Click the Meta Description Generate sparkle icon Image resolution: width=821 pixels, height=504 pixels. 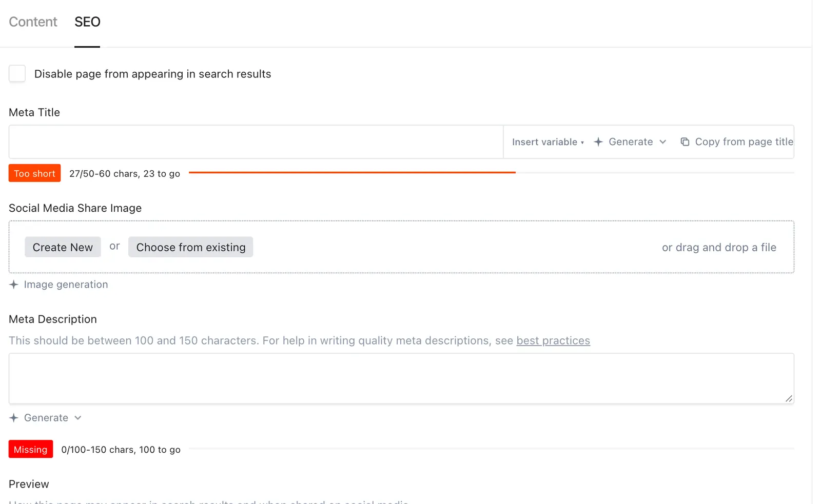tap(14, 418)
